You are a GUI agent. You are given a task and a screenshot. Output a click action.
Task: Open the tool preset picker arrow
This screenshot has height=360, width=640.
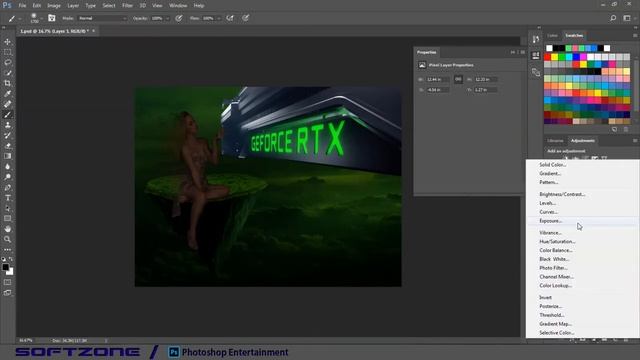click(20, 18)
